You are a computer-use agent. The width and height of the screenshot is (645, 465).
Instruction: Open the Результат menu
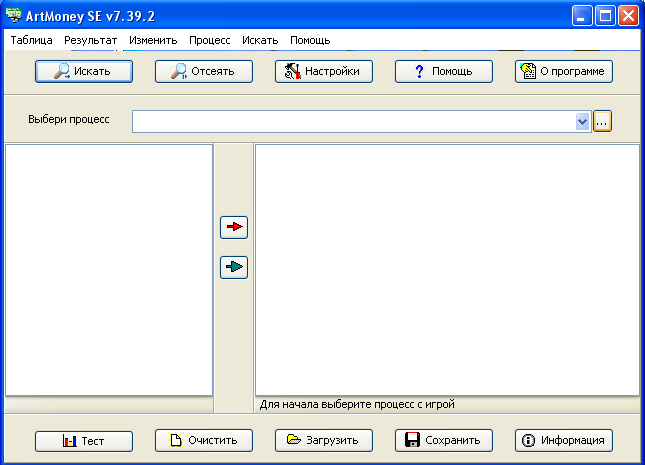(90, 41)
